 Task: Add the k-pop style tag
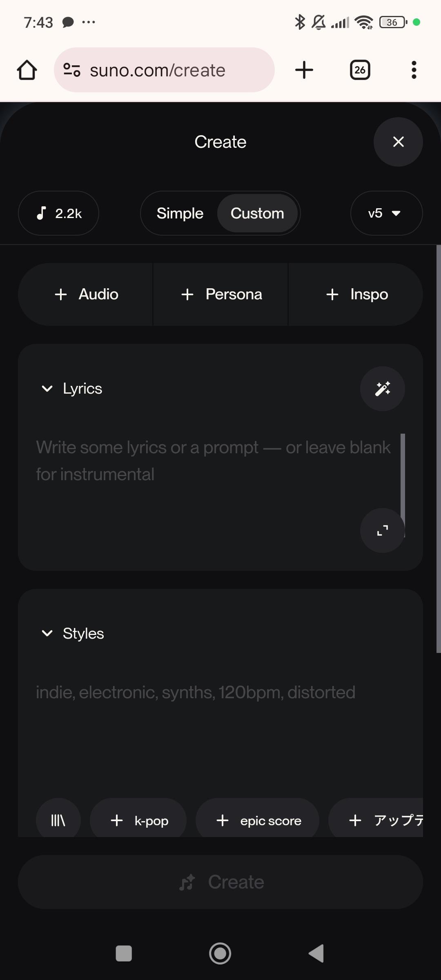click(139, 820)
